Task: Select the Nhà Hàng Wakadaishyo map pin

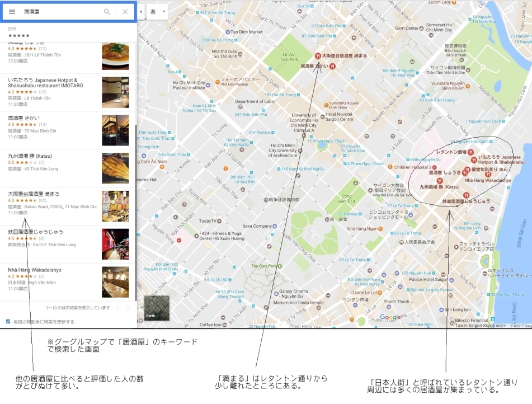Action: tap(488, 174)
